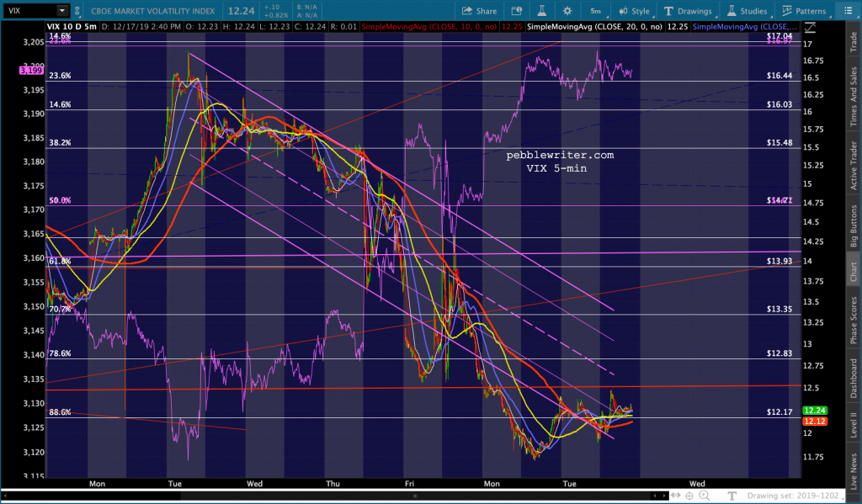Switch to the Active Trader sidebar tab
862x504 pixels.
click(854, 166)
